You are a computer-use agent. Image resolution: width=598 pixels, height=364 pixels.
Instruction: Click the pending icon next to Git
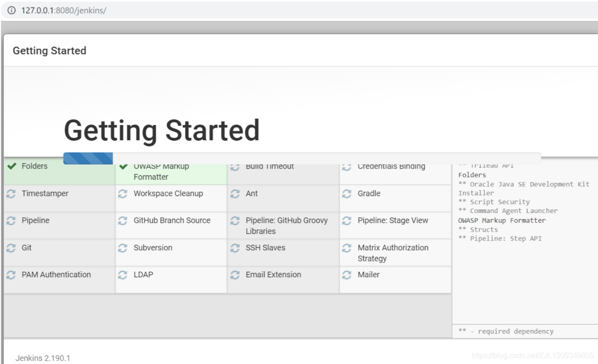click(x=11, y=248)
